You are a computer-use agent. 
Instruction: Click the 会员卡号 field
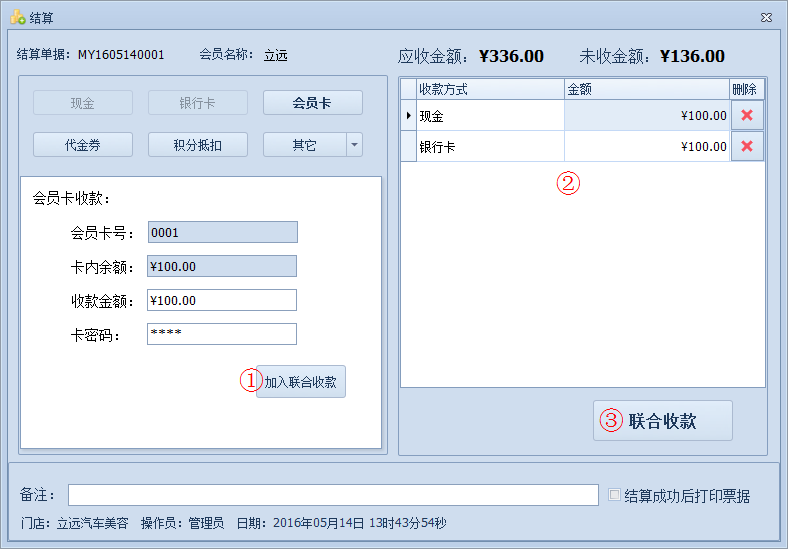tap(221, 233)
